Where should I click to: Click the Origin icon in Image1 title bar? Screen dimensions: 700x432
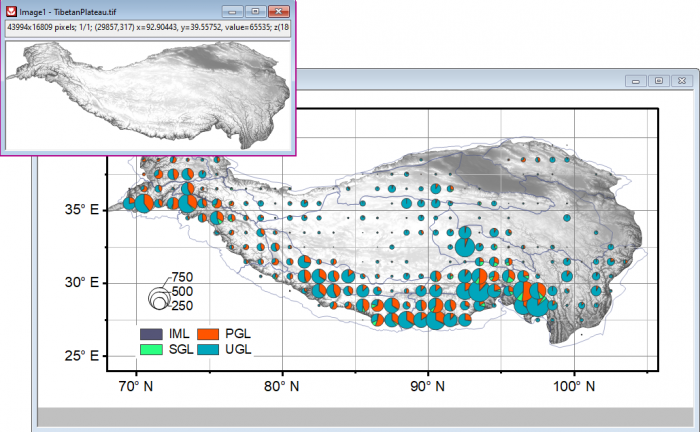pos(11,10)
